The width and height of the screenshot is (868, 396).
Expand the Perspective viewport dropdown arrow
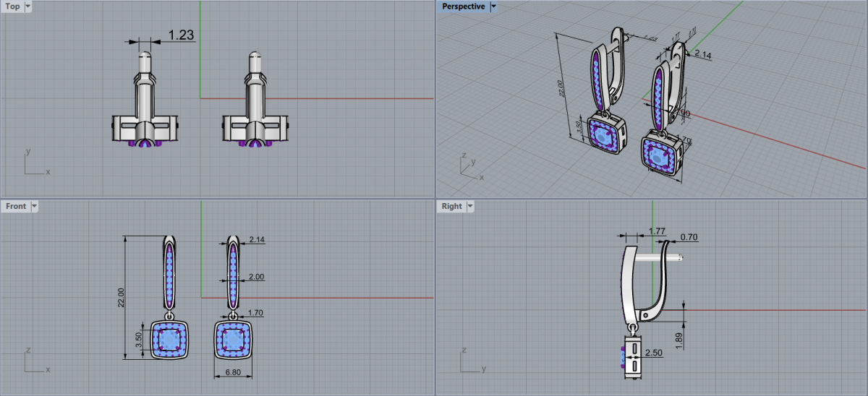493,7
